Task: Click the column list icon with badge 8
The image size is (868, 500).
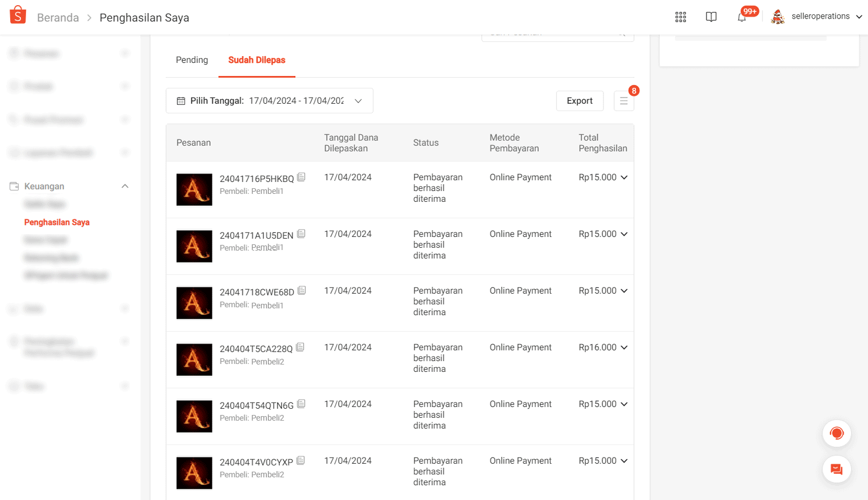Action: pos(623,101)
